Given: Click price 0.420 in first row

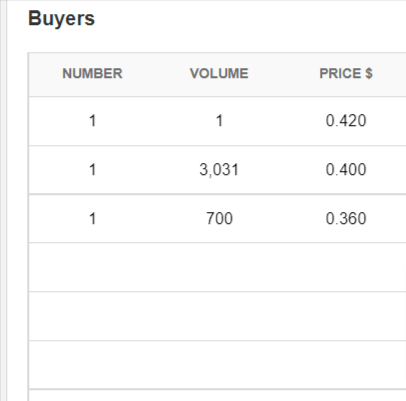Looking at the screenshot, I should tap(346, 121).
